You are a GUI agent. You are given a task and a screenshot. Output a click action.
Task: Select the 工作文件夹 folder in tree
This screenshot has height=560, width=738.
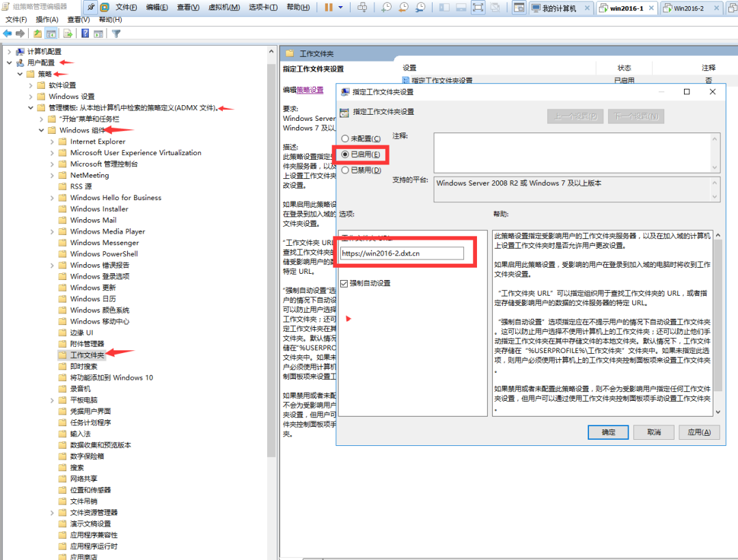[82, 355]
